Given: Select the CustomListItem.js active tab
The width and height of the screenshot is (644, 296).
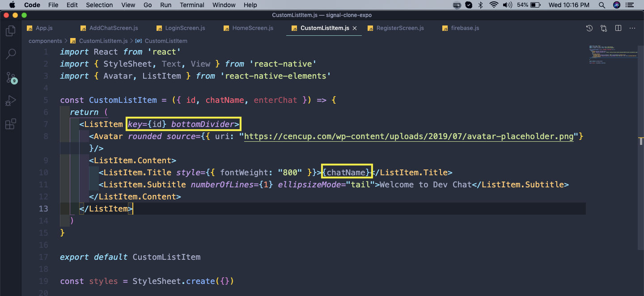Looking at the screenshot, I should (325, 28).
